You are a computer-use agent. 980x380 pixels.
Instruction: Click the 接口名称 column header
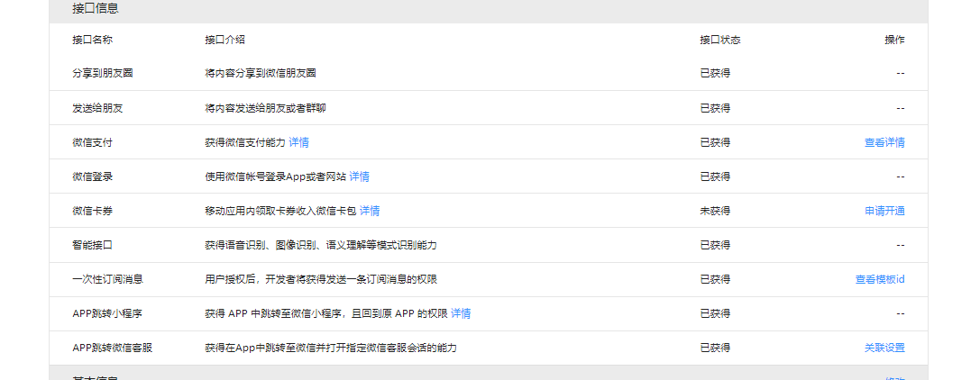pos(93,40)
